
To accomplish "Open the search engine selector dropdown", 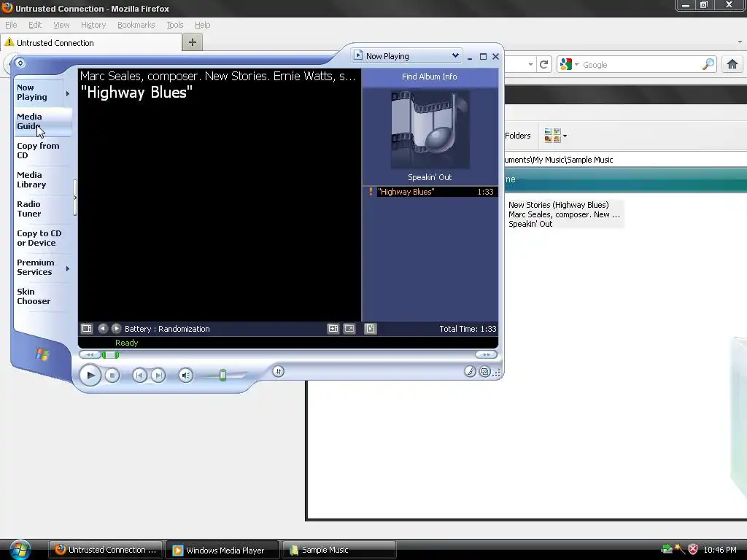I will (x=569, y=64).
